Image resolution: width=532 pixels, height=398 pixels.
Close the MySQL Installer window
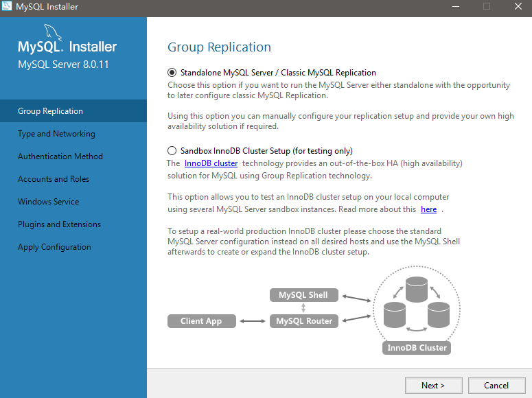point(518,6)
